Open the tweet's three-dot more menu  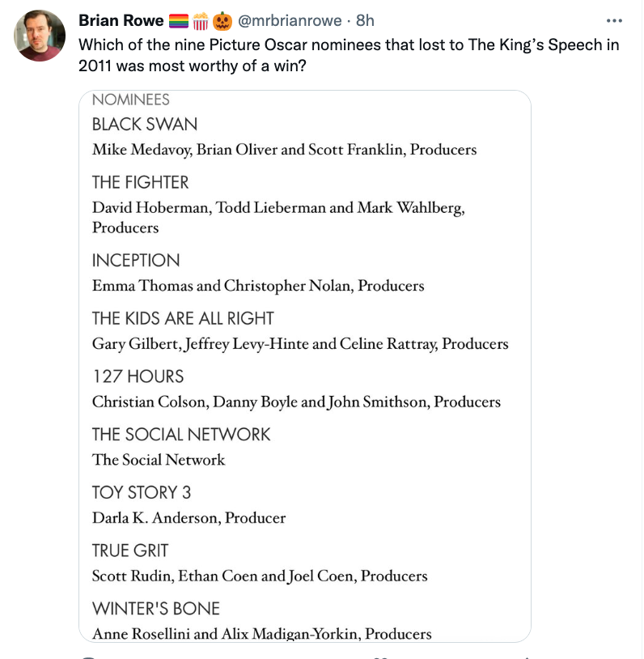614,20
